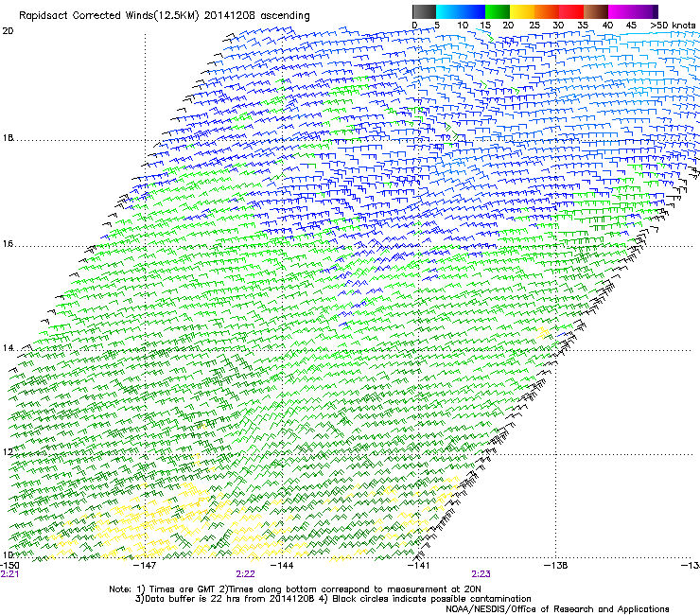Screen dimensions: 700x615
Task: Click the blue 10-15 knots legend swatch
Action: click(x=473, y=11)
